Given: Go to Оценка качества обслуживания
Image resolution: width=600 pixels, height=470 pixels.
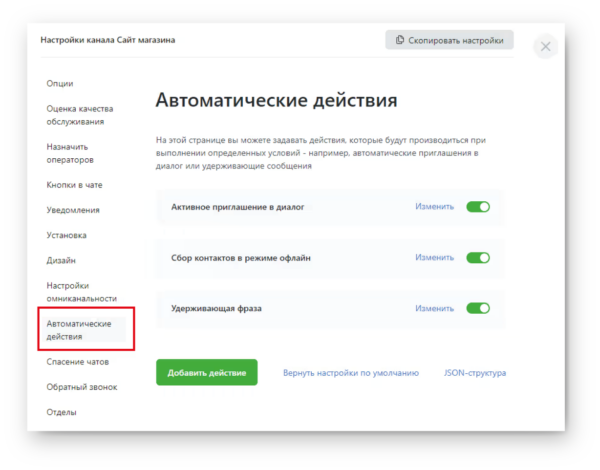Looking at the screenshot, I should [80, 115].
